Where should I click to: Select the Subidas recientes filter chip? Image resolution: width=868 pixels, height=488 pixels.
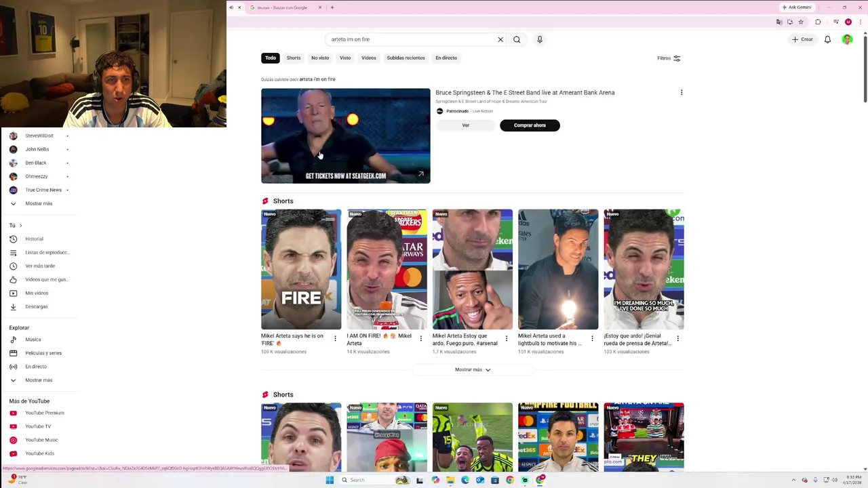click(x=406, y=58)
